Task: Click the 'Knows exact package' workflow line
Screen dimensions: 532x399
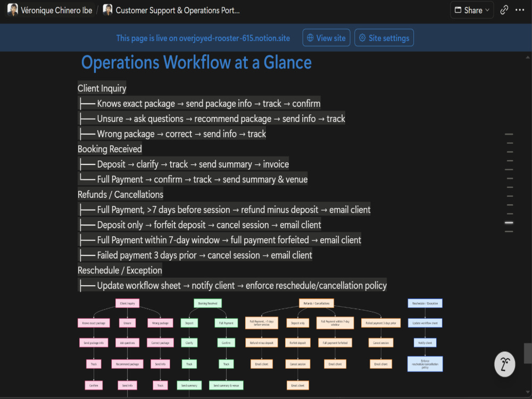Action: point(199,104)
